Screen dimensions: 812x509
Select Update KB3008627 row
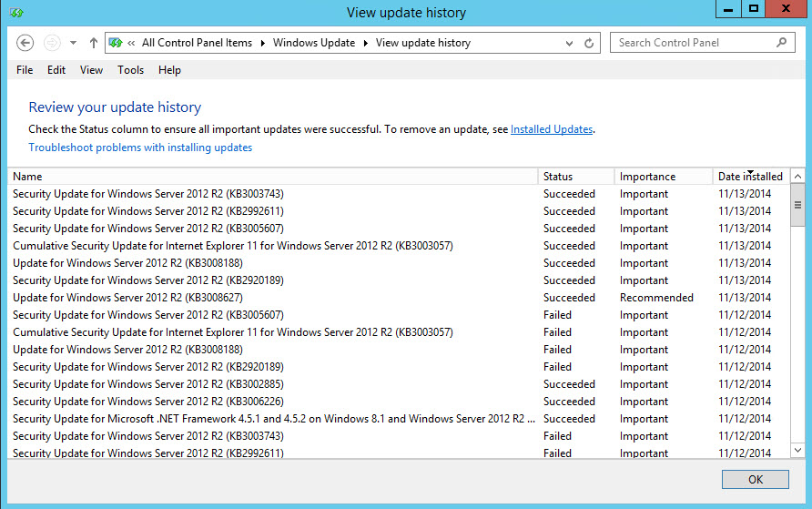click(x=399, y=298)
